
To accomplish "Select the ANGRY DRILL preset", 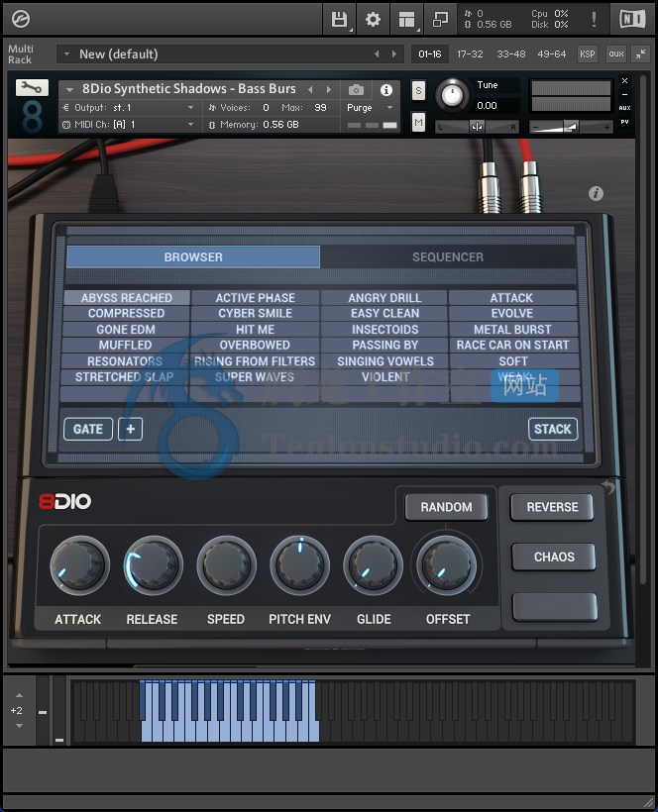I will [x=384, y=298].
